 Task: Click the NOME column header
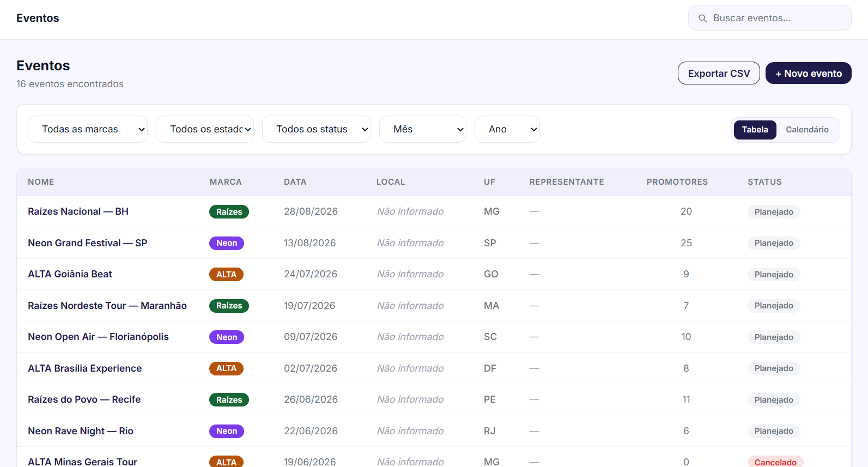coord(41,182)
